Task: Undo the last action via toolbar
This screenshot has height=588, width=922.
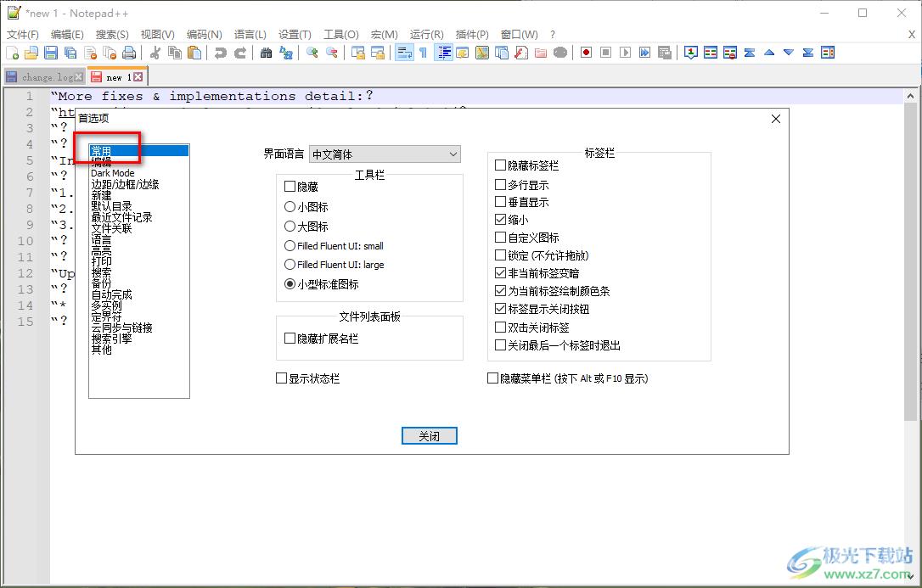Action: 221,53
